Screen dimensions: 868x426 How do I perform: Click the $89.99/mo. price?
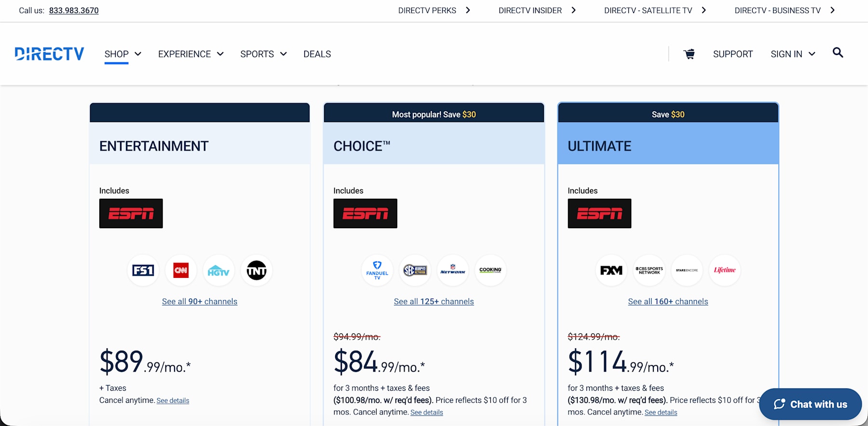pos(145,362)
